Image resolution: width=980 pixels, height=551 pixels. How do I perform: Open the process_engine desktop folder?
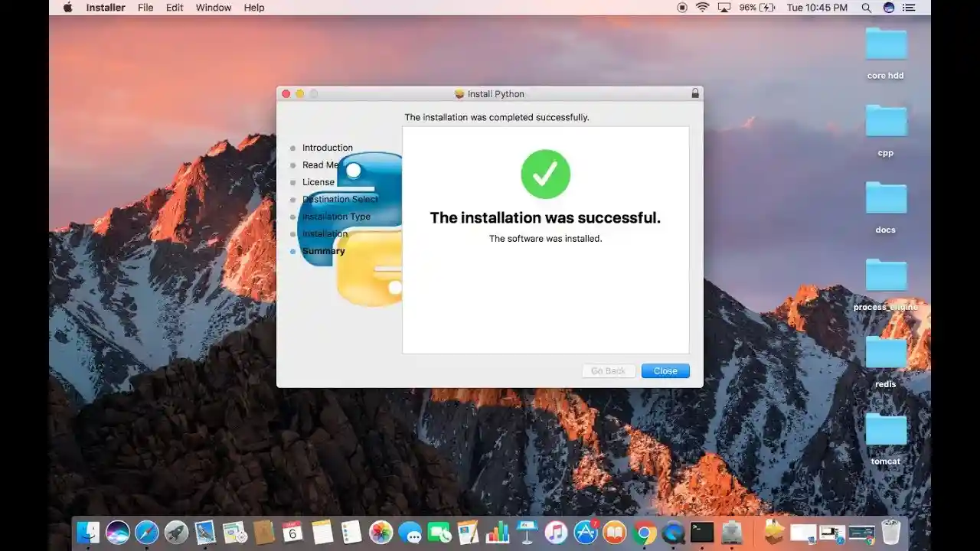[886, 275]
